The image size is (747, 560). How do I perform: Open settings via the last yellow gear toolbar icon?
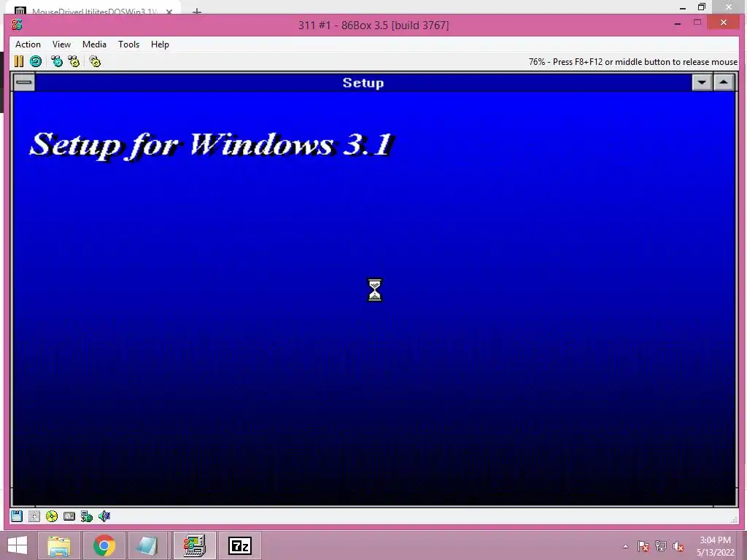(95, 61)
